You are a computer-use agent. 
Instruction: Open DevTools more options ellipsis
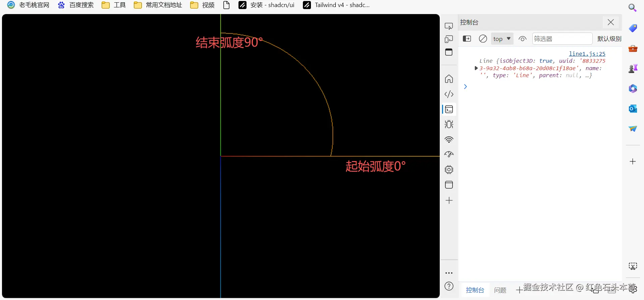pos(449,273)
